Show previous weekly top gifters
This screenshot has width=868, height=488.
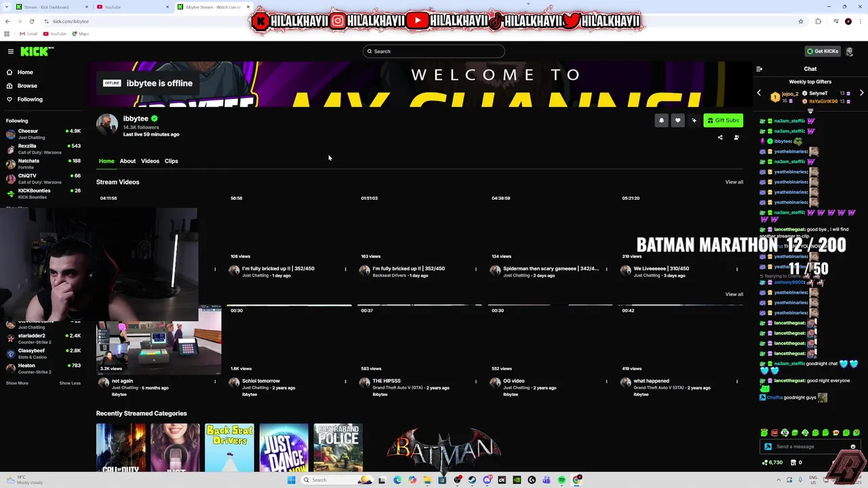pos(759,93)
